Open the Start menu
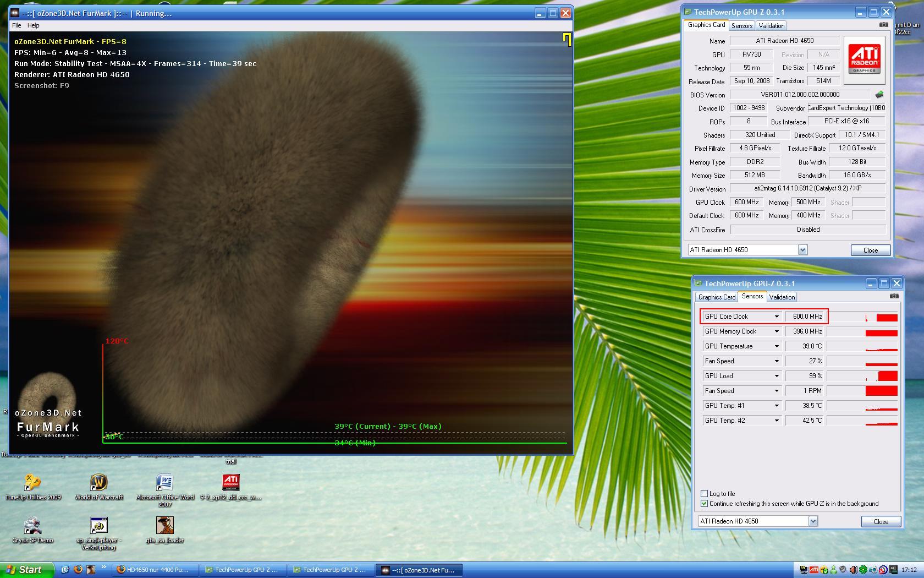924x578 pixels. [27, 570]
